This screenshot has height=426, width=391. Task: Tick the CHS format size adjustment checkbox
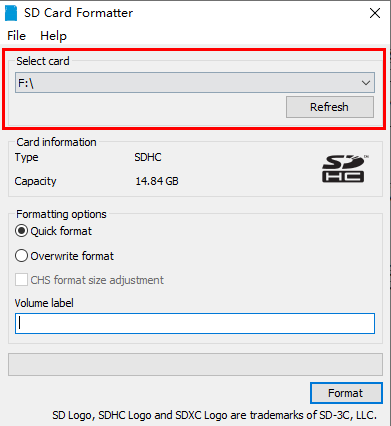coord(21,280)
